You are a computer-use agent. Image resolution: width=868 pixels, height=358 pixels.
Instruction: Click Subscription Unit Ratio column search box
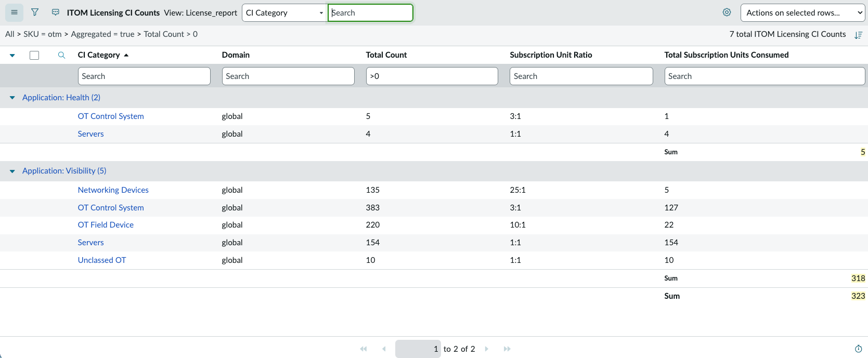point(581,76)
